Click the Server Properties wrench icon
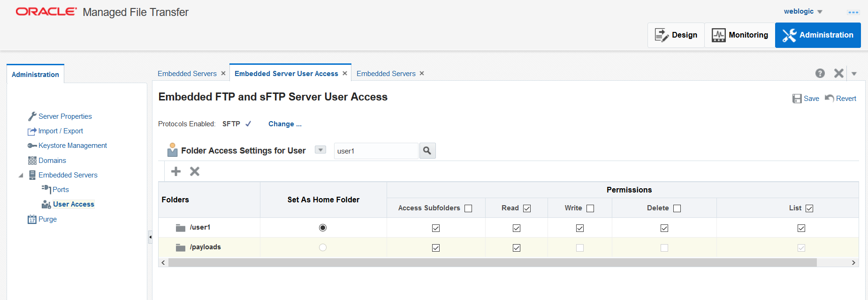The width and height of the screenshot is (868, 300). pos(32,116)
